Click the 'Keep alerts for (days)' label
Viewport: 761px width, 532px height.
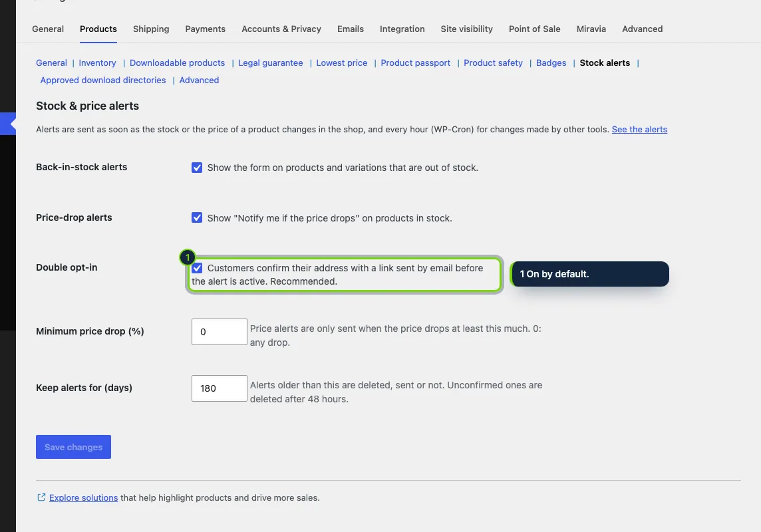pyautogui.click(x=84, y=388)
